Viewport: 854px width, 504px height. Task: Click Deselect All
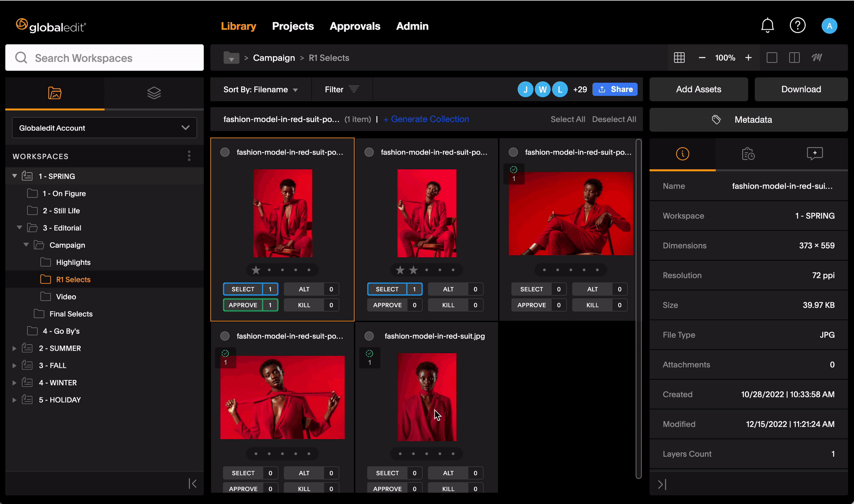tap(614, 119)
